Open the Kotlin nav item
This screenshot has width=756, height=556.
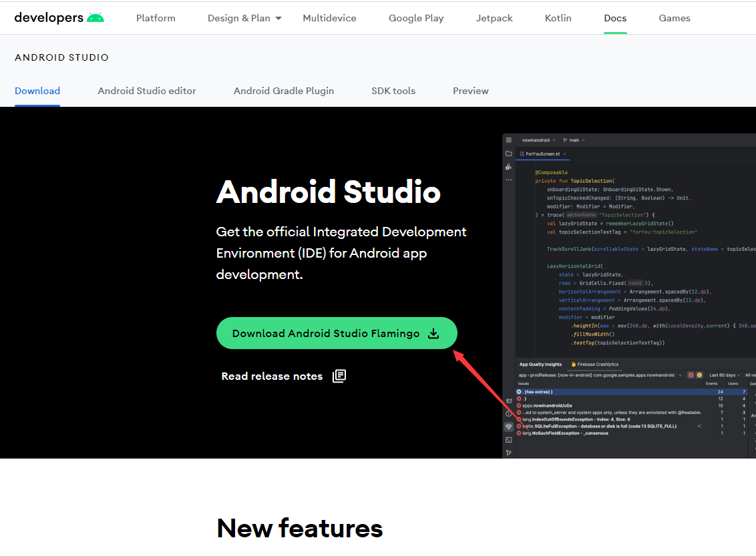558,18
